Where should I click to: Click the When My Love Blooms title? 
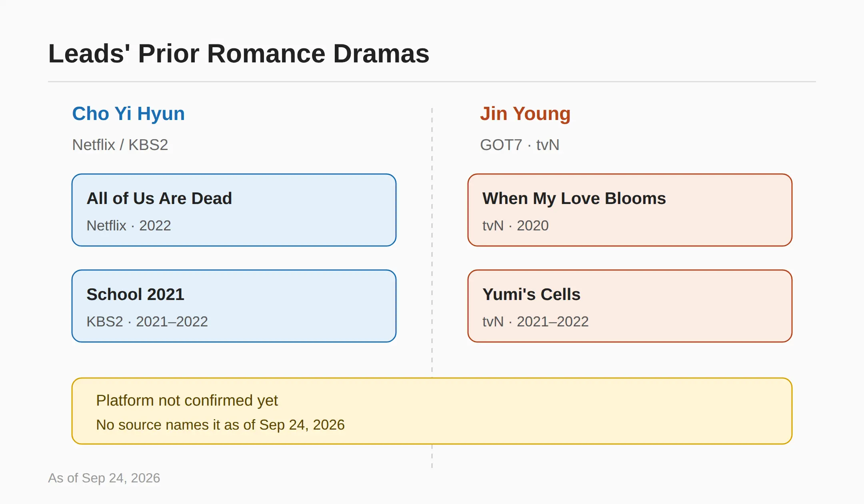[x=574, y=198]
